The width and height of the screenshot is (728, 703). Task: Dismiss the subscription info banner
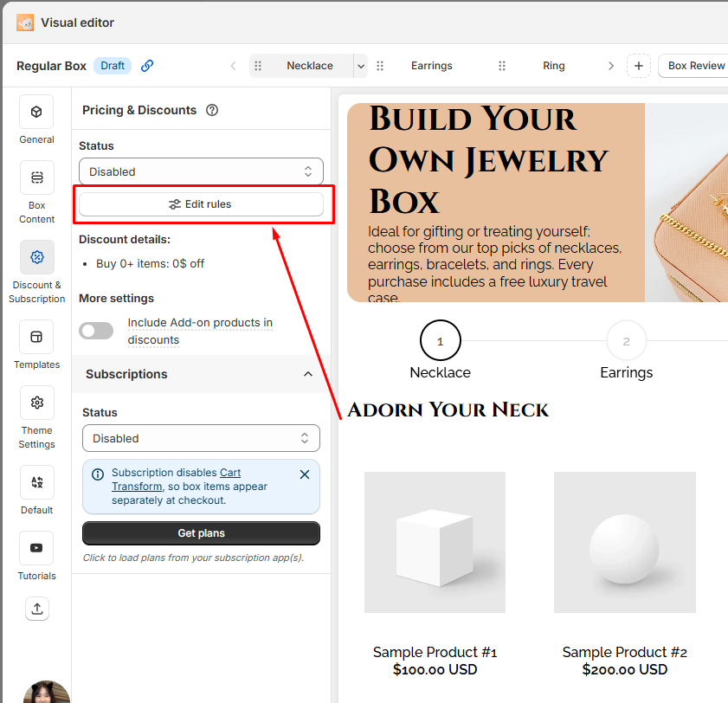point(304,474)
